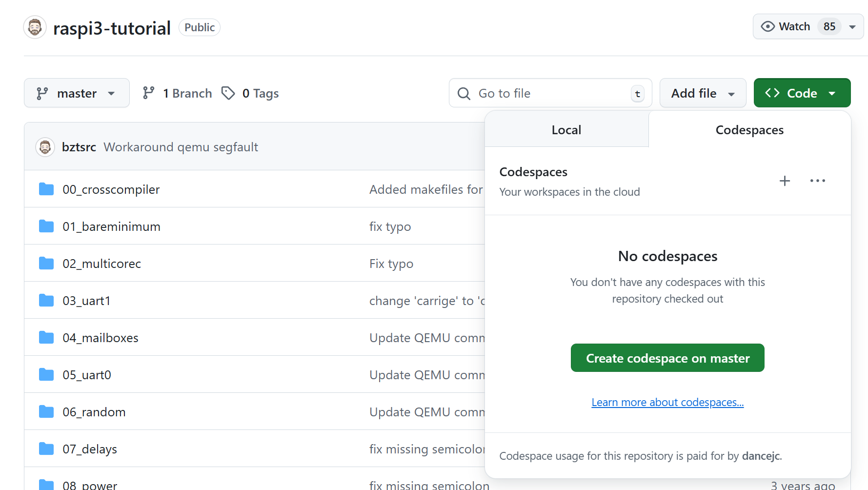This screenshot has height=490, width=868.
Task: Click the repository owner avatar beside raspi3-tutorial
Action: (x=35, y=27)
